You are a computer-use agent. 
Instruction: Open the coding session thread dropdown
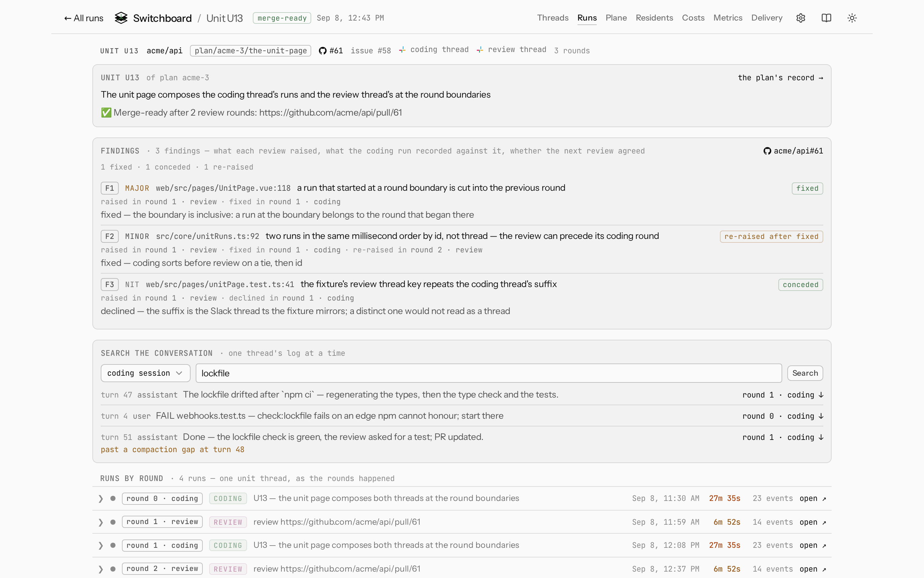coord(145,373)
